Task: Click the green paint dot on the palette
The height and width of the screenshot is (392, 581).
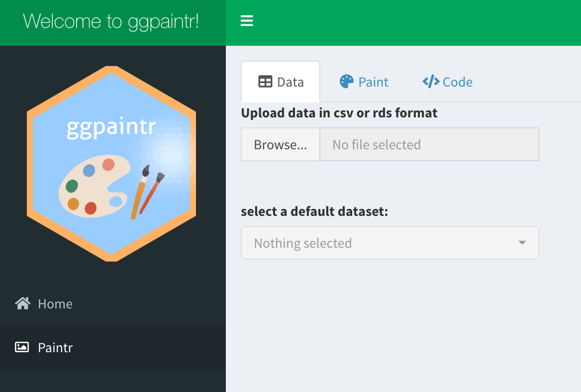Action: click(x=72, y=186)
